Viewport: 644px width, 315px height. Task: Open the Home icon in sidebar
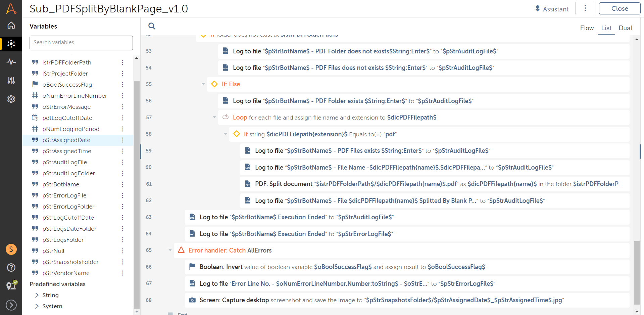point(11,25)
